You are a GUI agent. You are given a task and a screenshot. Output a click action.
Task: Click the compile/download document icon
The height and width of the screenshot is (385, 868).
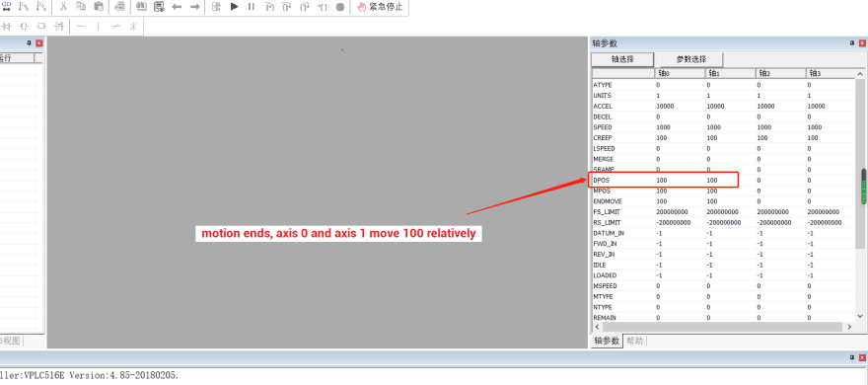(159, 7)
